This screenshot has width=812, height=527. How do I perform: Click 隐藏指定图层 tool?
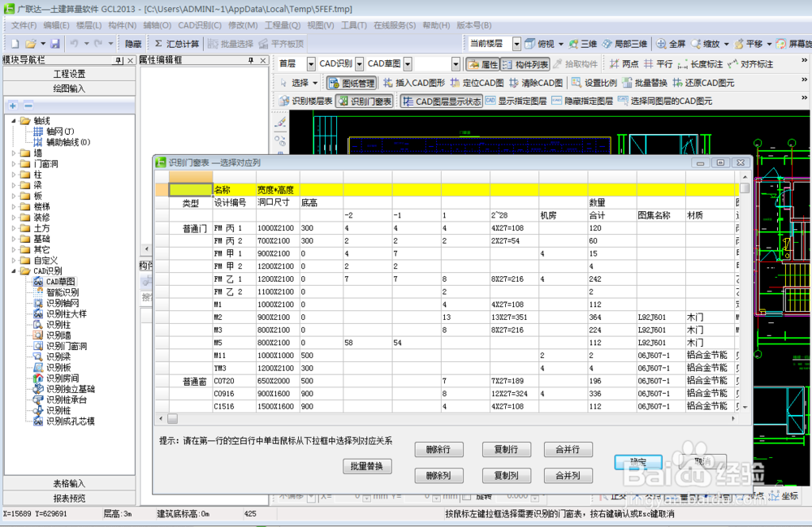(582, 101)
